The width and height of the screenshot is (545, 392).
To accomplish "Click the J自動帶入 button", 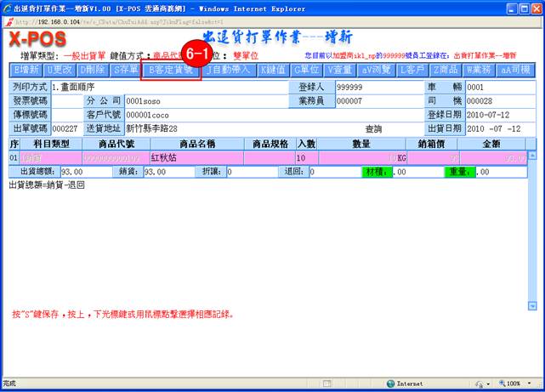I will pos(230,70).
